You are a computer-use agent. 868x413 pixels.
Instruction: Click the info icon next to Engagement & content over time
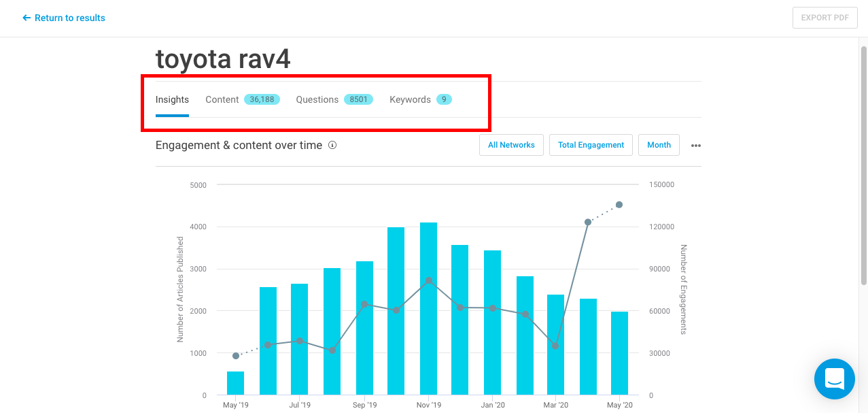point(332,145)
